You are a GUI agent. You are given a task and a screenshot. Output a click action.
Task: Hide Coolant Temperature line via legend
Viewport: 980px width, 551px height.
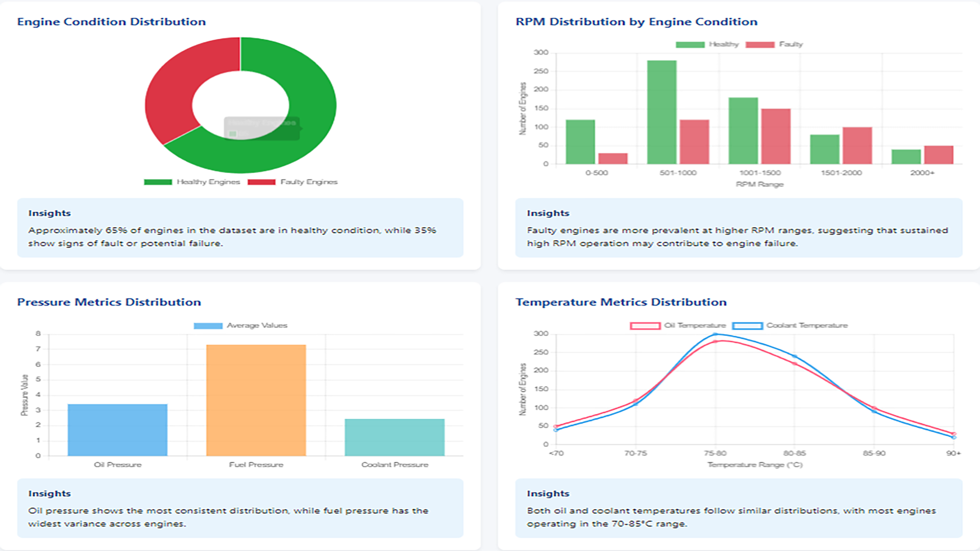pos(790,325)
